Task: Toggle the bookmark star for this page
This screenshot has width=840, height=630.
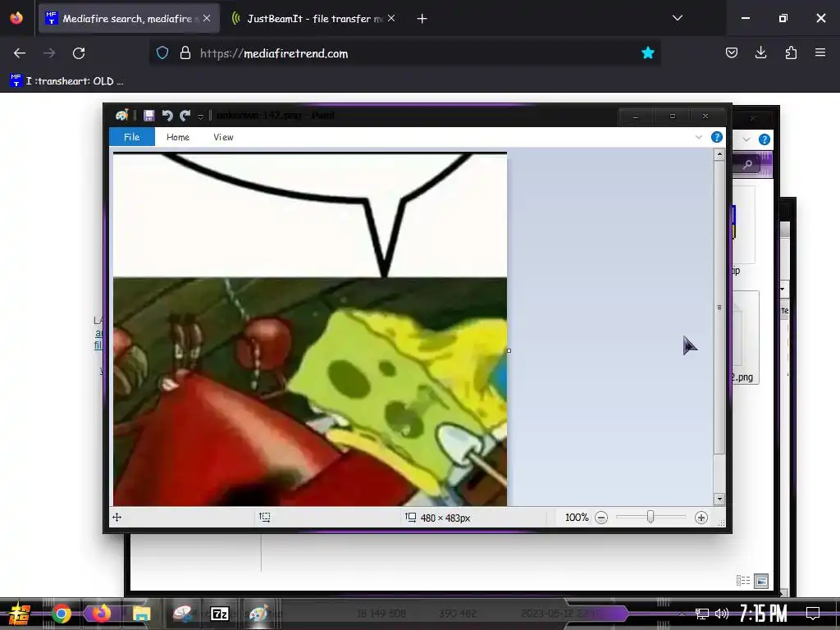Action: click(648, 53)
